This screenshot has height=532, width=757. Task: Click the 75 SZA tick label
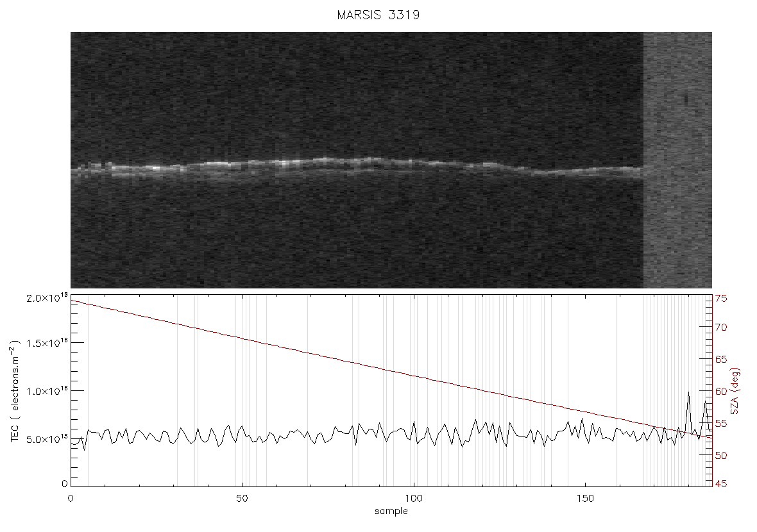pos(721,299)
